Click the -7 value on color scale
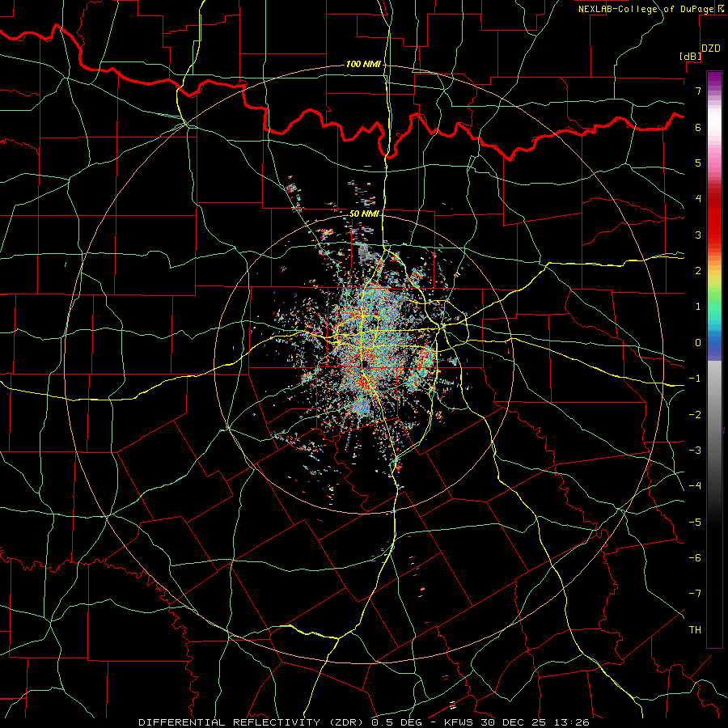This screenshot has width=728, height=728. pos(695,594)
